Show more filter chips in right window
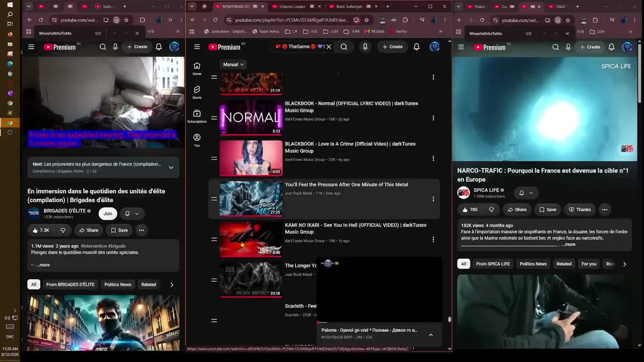 point(624,264)
